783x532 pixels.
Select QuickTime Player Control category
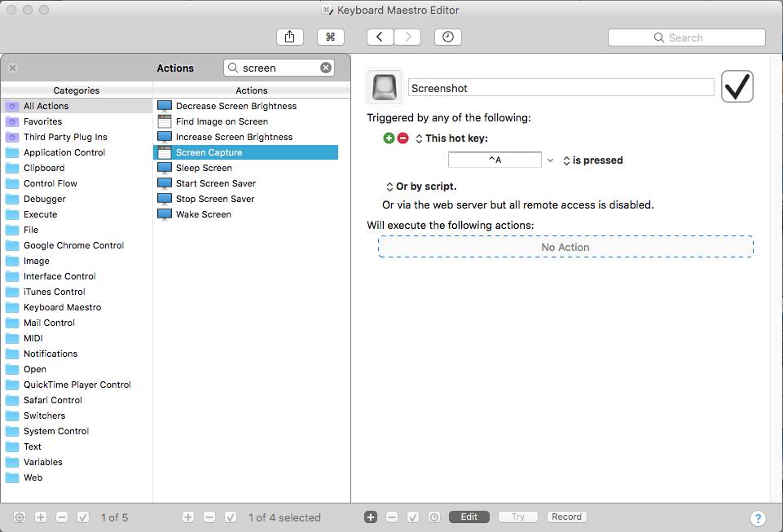pos(77,385)
